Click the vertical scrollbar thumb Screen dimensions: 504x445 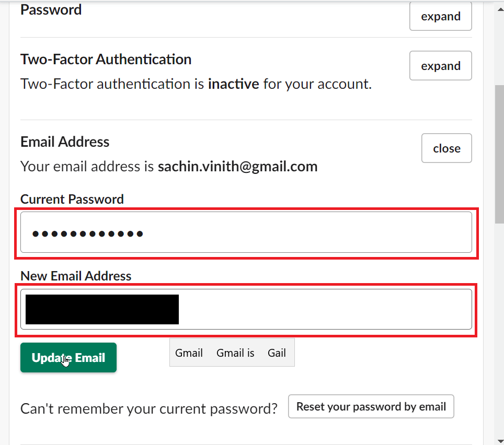click(499, 151)
